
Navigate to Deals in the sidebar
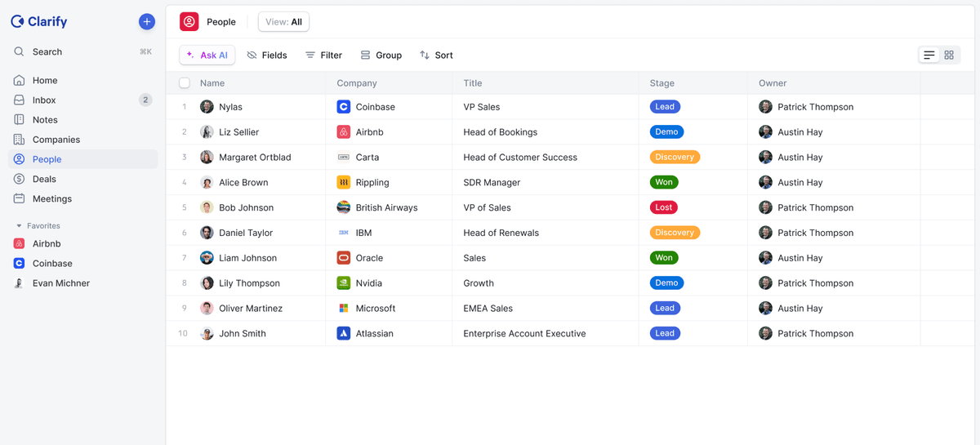tap(44, 179)
